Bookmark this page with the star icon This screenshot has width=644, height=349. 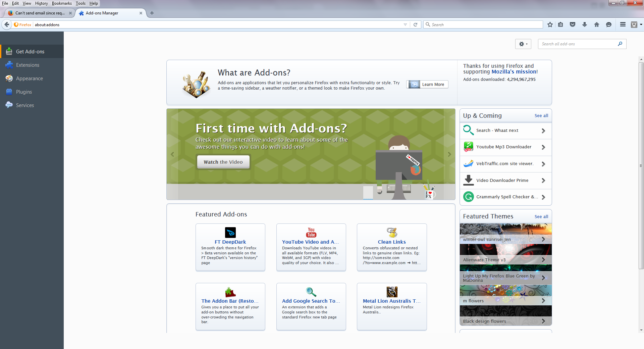tap(550, 24)
